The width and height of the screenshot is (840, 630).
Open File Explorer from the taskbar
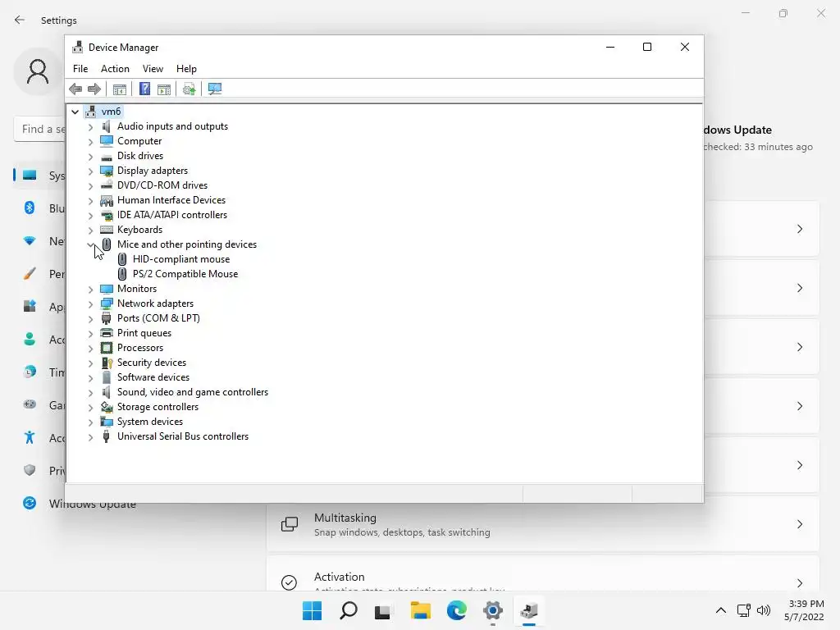point(421,610)
